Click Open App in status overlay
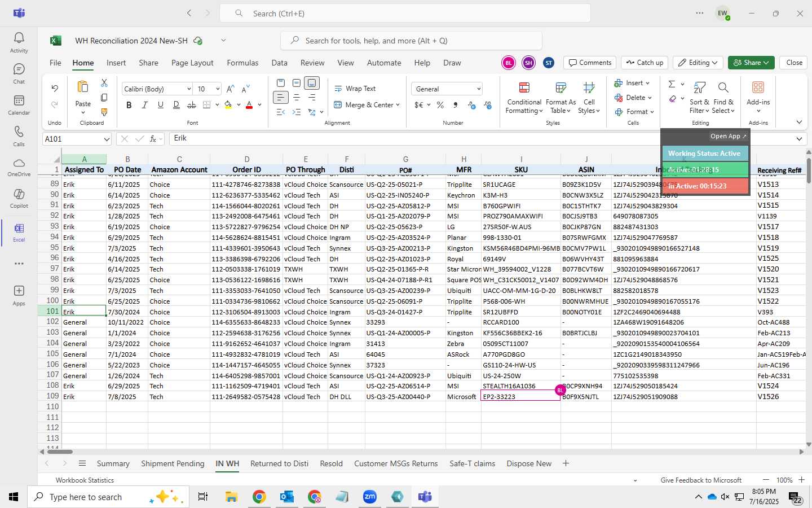 coord(728,136)
